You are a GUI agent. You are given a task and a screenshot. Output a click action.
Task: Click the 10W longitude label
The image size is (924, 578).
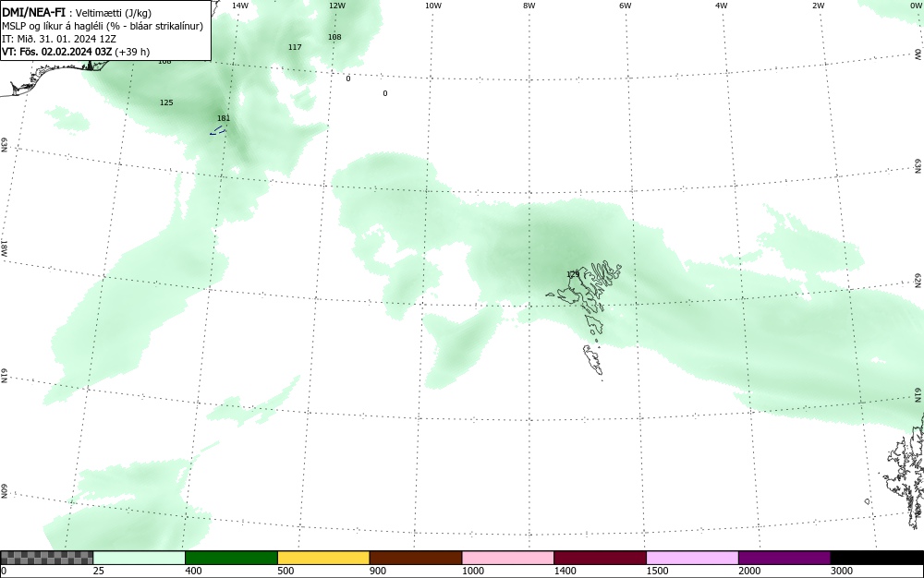click(432, 6)
